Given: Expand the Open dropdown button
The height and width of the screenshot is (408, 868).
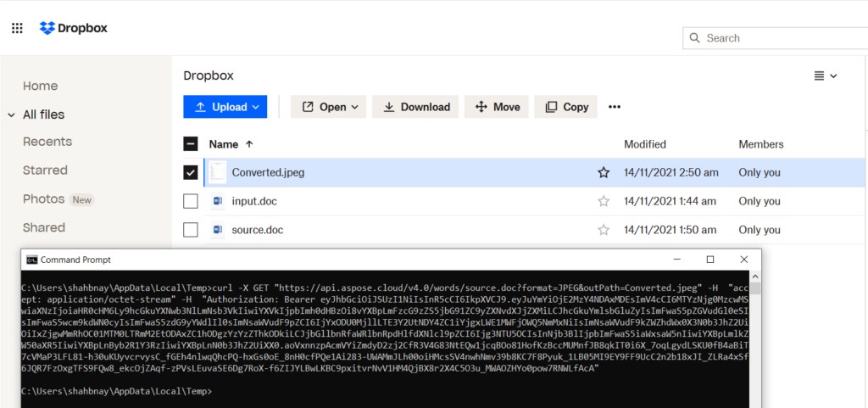Looking at the screenshot, I should [x=328, y=107].
